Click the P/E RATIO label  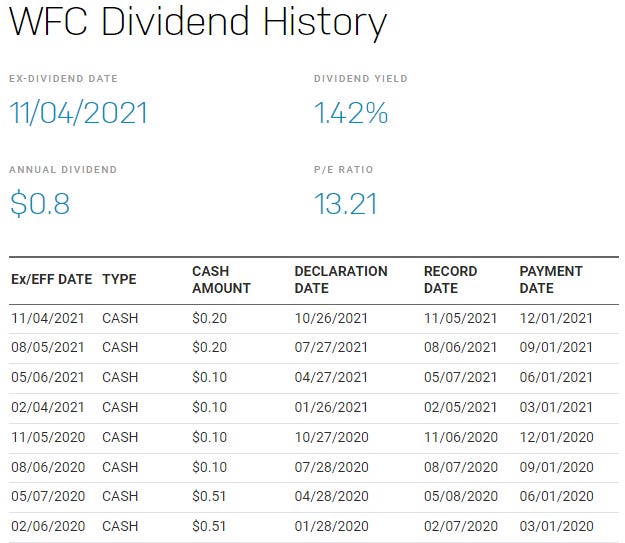344,169
